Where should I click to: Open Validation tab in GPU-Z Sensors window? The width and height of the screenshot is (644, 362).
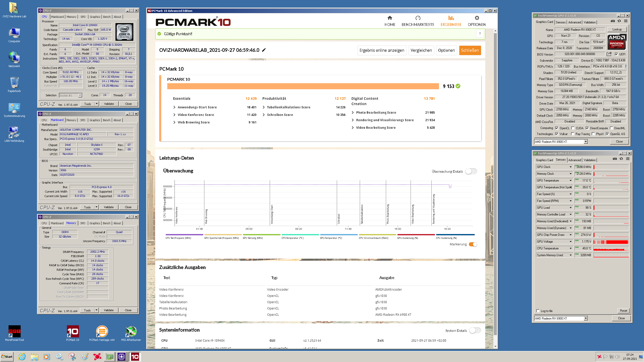(x=590, y=160)
